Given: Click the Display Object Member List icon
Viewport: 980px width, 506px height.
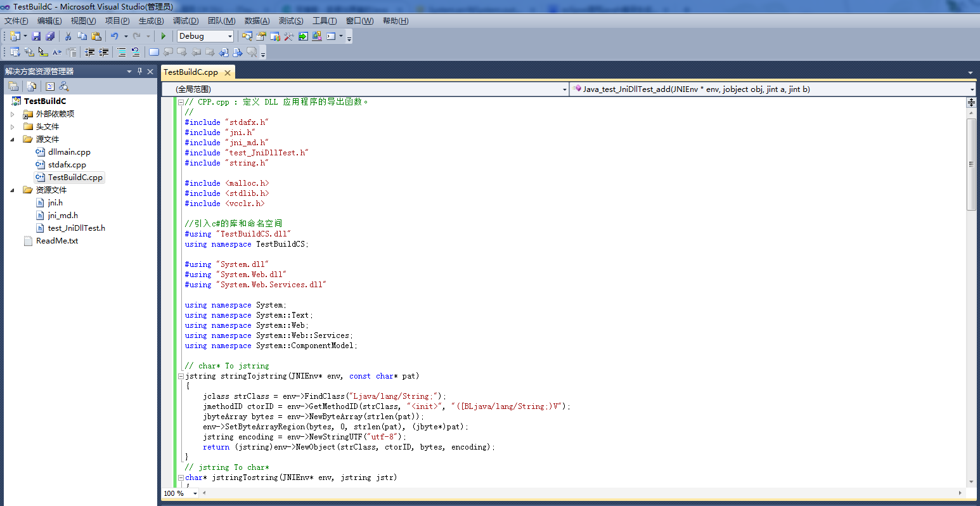Looking at the screenshot, I should (15, 52).
